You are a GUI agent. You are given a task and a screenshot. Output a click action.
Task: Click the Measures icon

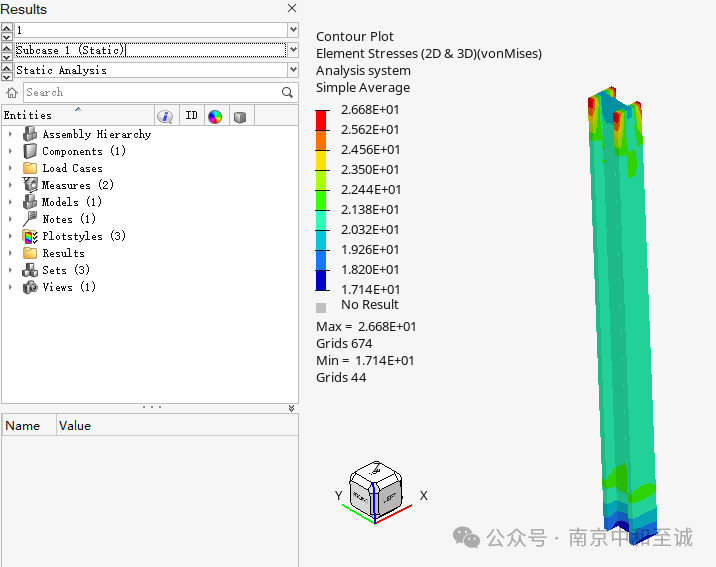click(x=30, y=185)
